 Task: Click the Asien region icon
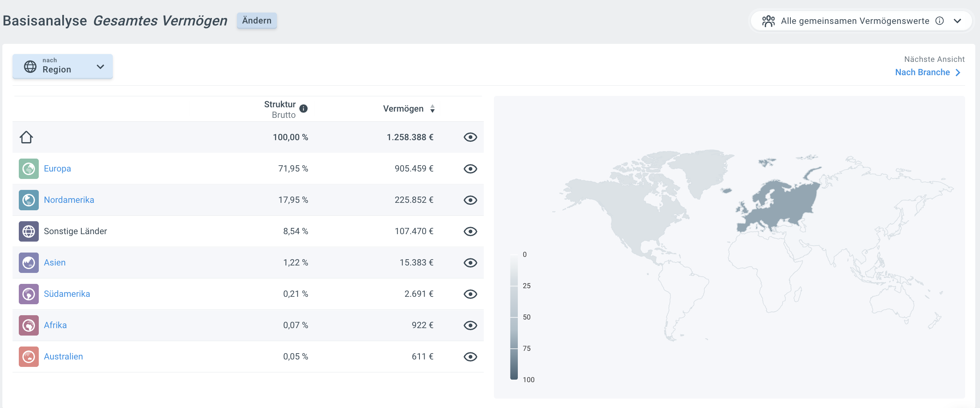(x=29, y=263)
